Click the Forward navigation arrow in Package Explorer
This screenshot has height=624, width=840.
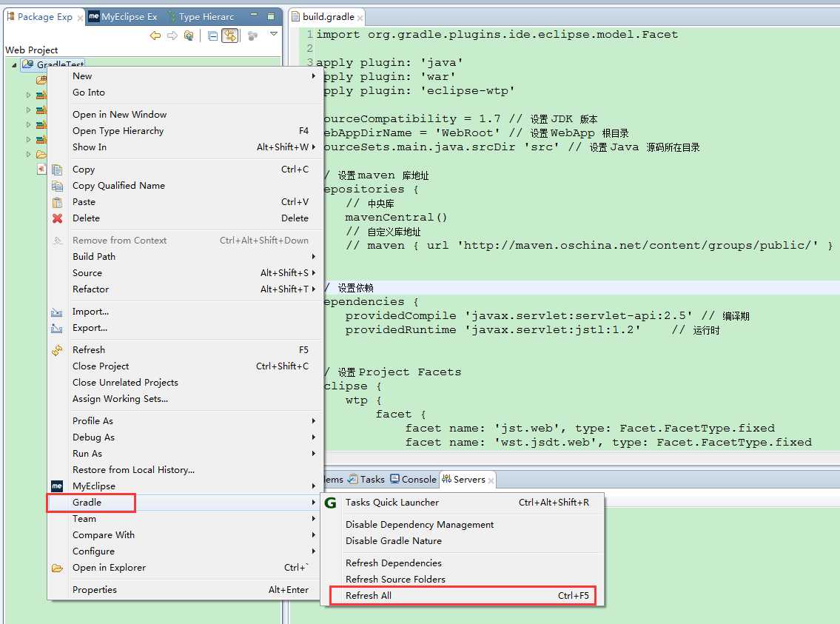172,36
